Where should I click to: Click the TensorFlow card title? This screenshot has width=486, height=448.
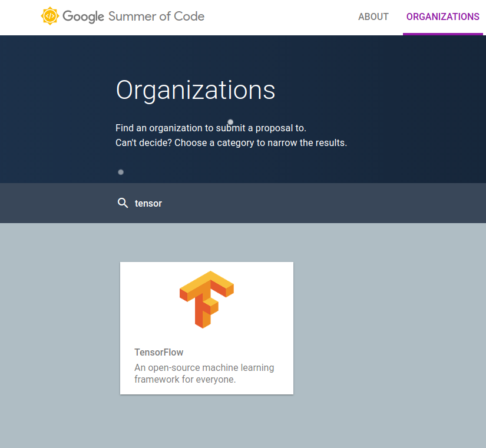(158, 352)
